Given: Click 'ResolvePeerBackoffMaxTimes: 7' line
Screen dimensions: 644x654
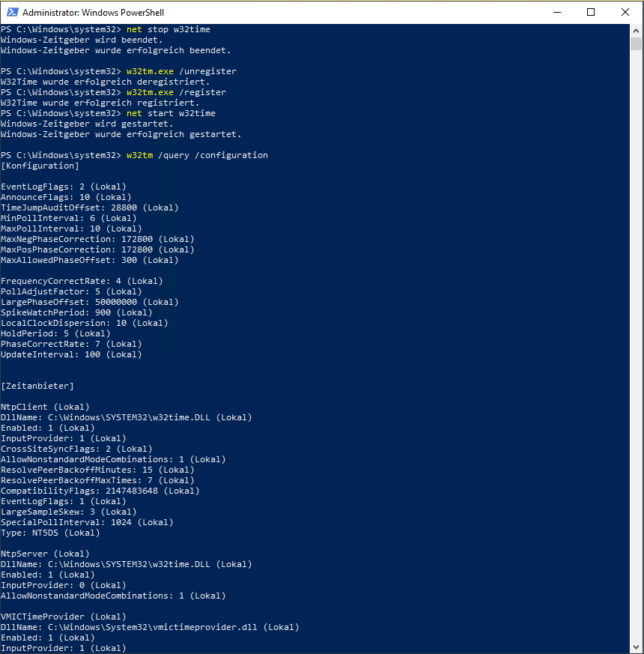Looking at the screenshot, I should click(x=97, y=480).
